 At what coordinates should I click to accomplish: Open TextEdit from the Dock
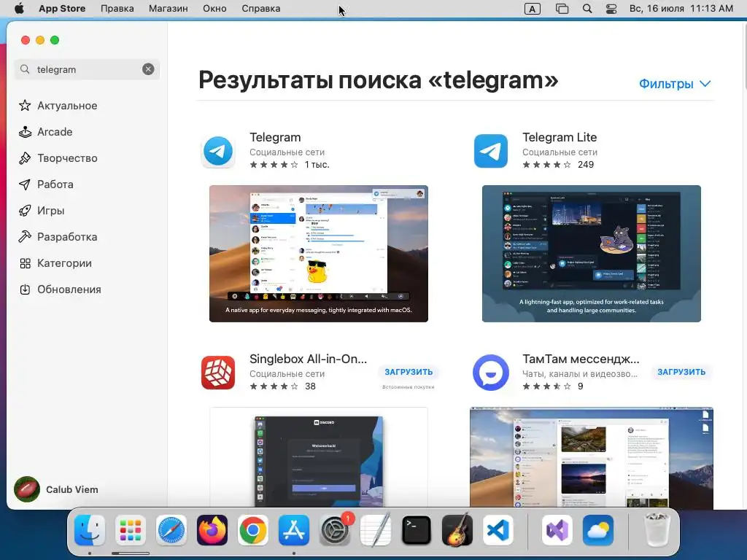click(x=376, y=530)
